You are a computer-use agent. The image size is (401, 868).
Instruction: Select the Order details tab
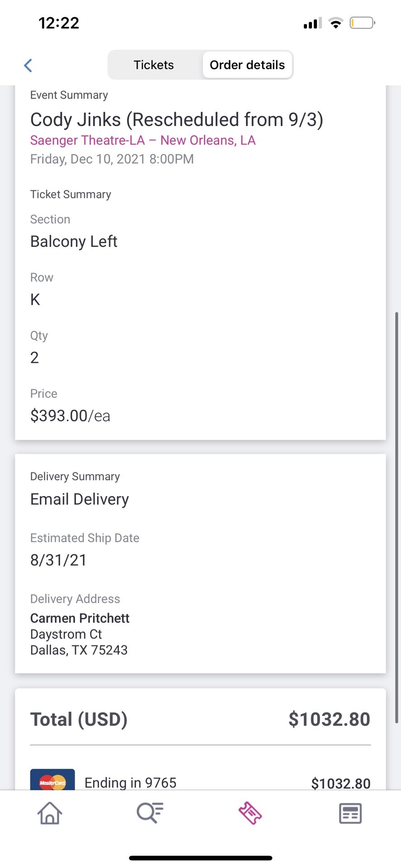coord(247,65)
